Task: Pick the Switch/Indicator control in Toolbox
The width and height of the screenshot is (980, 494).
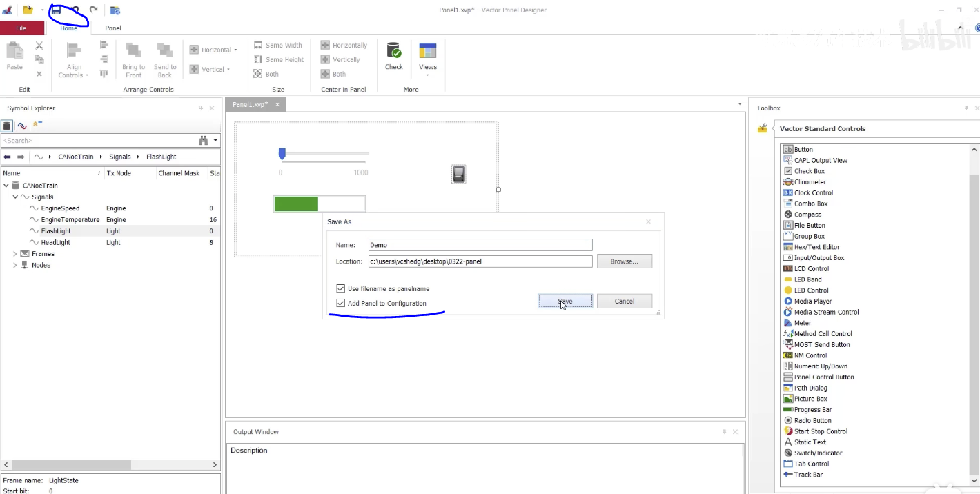Action: [813, 453]
